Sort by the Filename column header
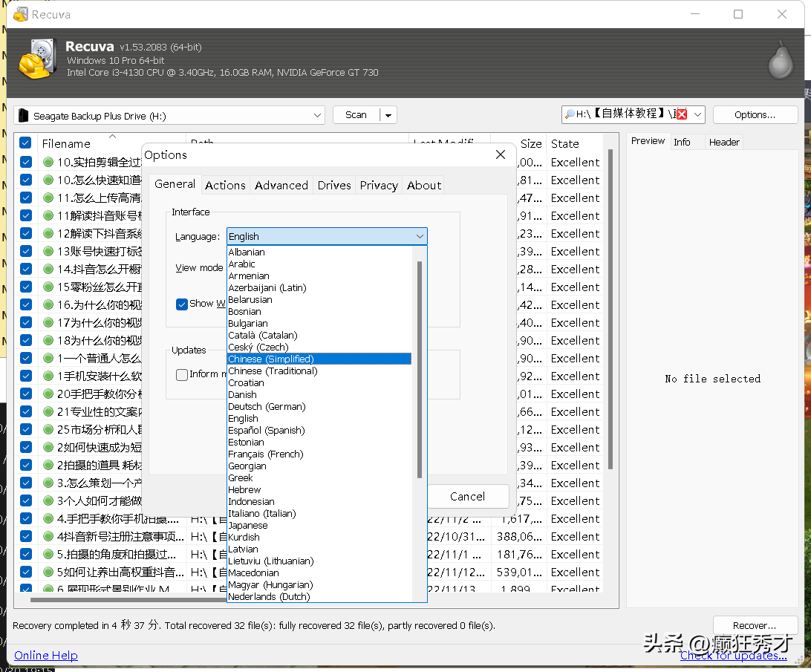The image size is (811, 672). coord(66,144)
